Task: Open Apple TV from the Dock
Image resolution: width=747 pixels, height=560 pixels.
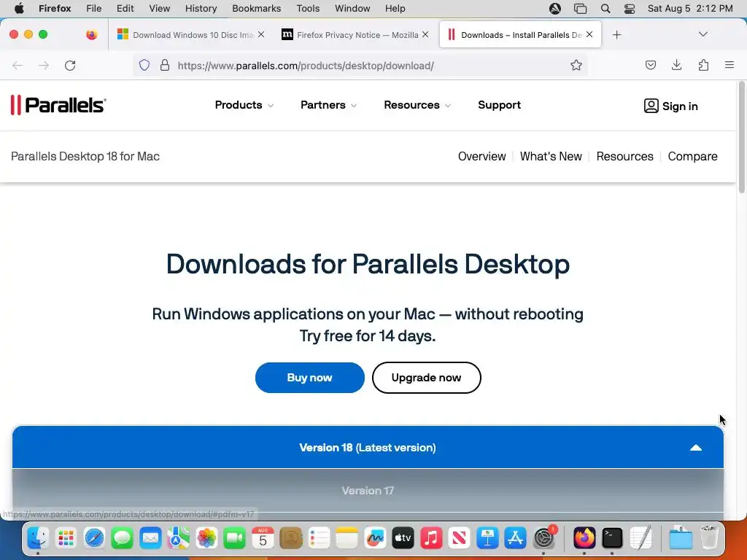Action: pyautogui.click(x=403, y=539)
